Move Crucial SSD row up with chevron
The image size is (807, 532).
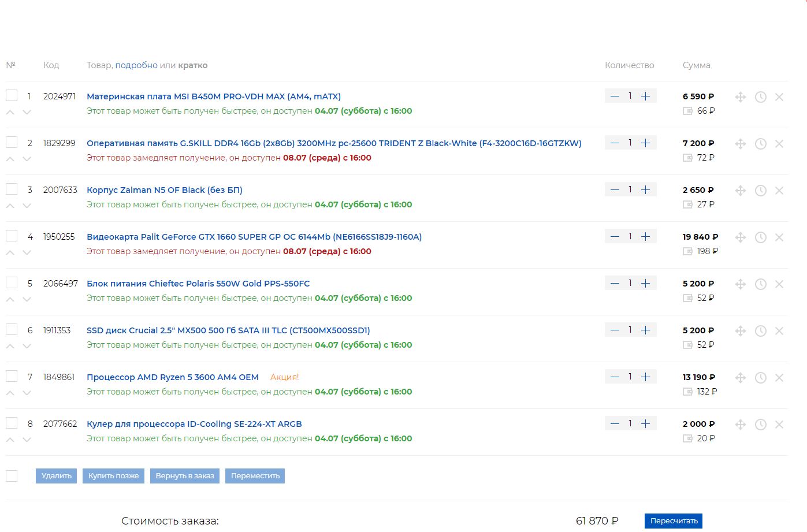click(x=10, y=346)
